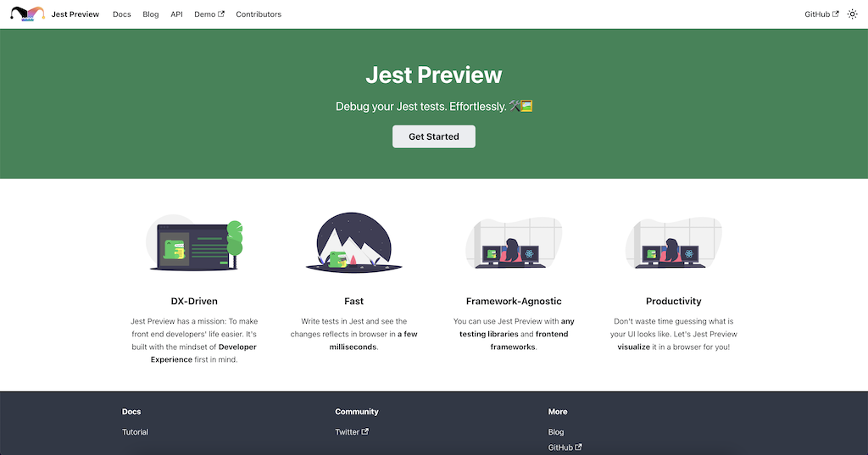Click the Framework-Agnostic heading
Image resolution: width=868 pixels, height=455 pixels.
coord(514,301)
